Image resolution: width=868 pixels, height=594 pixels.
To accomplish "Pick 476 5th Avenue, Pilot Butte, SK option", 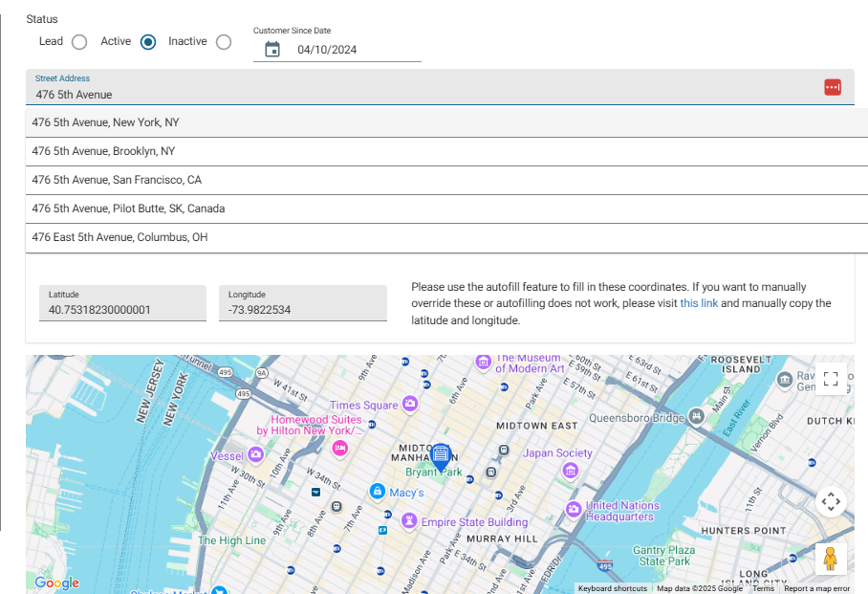I will (128, 209).
